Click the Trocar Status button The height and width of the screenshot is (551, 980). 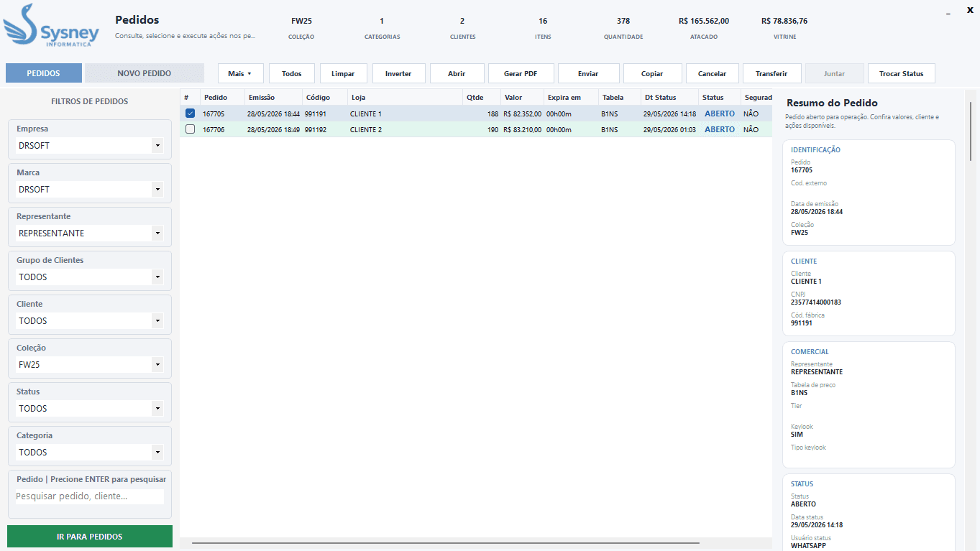(x=902, y=73)
